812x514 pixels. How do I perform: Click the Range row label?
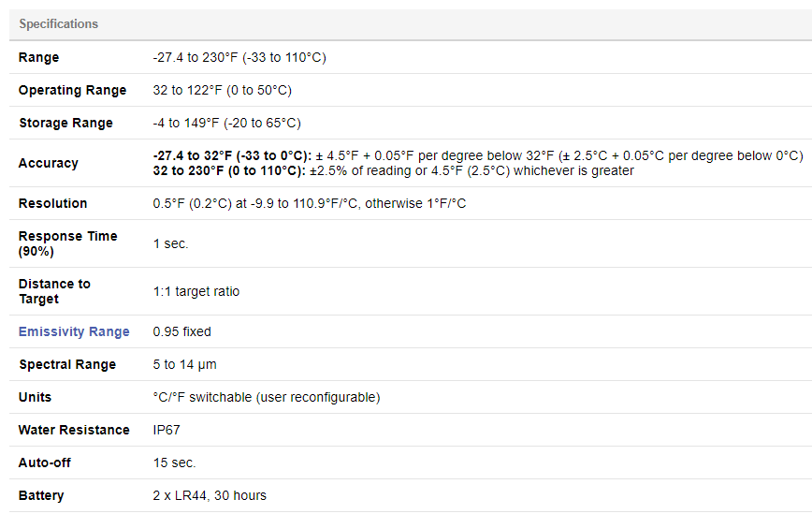(38, 57)
